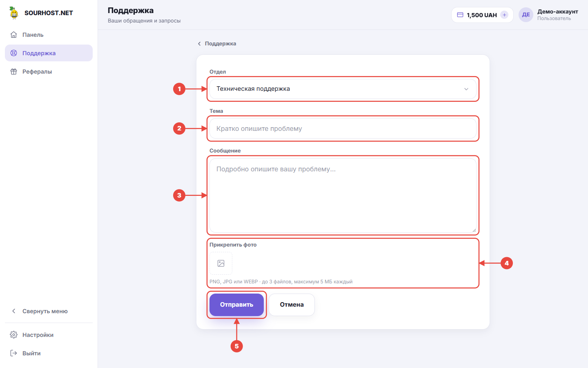Click the Отмена cancel button
Screen dimensions: 588x368
(x=292, y=305)
